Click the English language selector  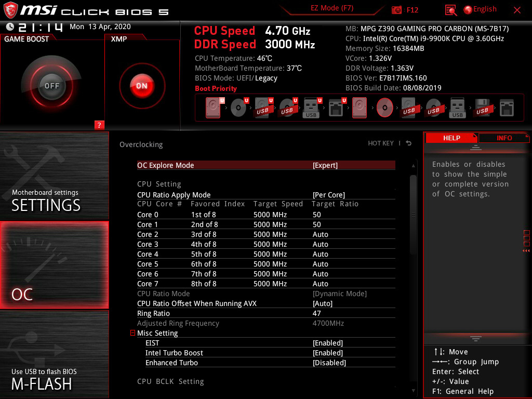click(x=480, y=9)
